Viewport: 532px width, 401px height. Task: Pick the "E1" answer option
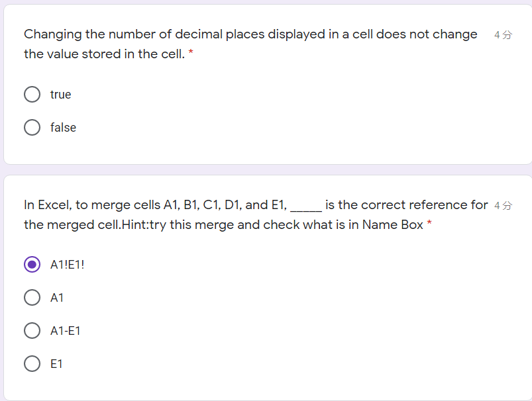[32, 363]
